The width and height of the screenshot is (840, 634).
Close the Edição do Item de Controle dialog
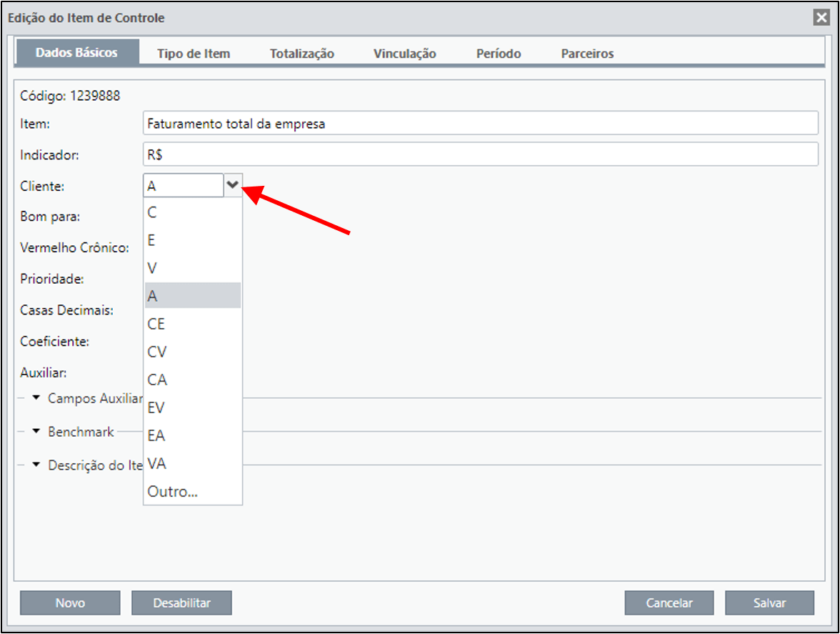click(821, 18)
